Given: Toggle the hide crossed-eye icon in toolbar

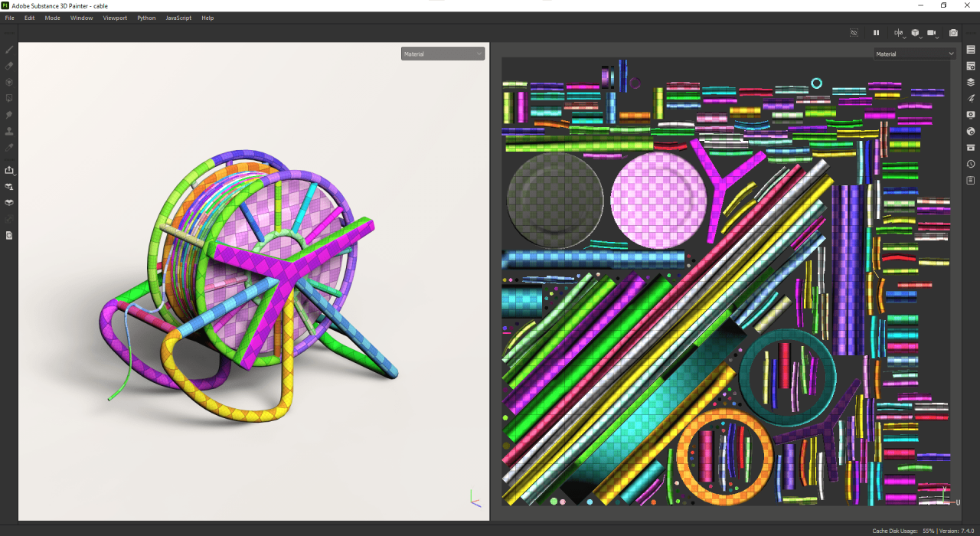Looking at the screenshot, I should pyautogui.click(x=854, y=33).
